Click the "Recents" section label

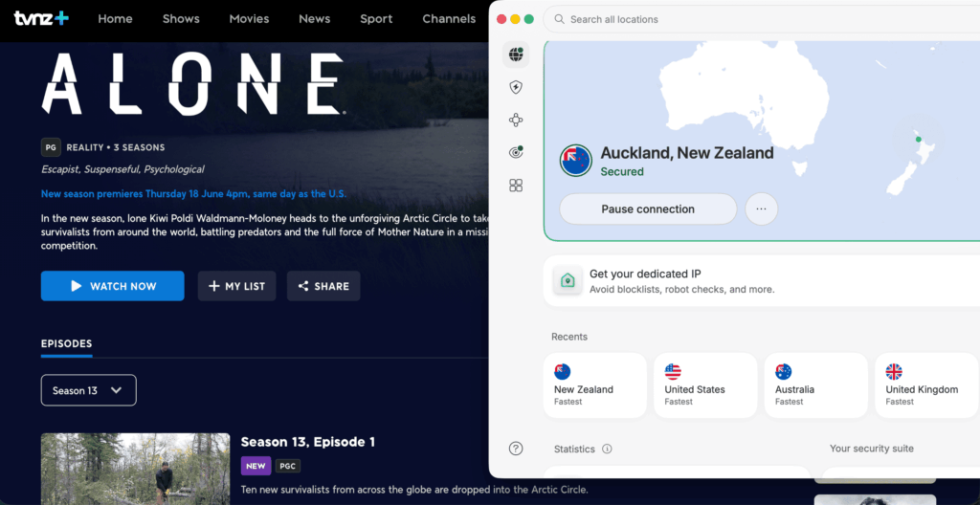(x=569, y=337)
